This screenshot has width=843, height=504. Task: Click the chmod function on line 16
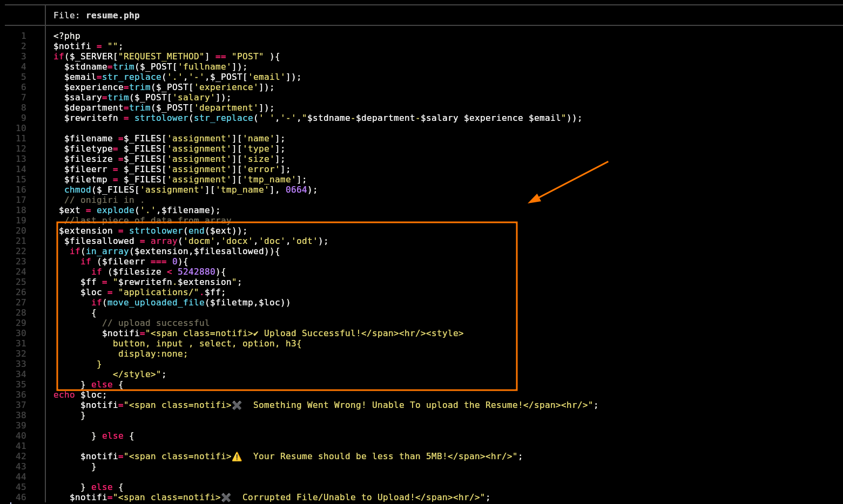[x=78, y=190]
